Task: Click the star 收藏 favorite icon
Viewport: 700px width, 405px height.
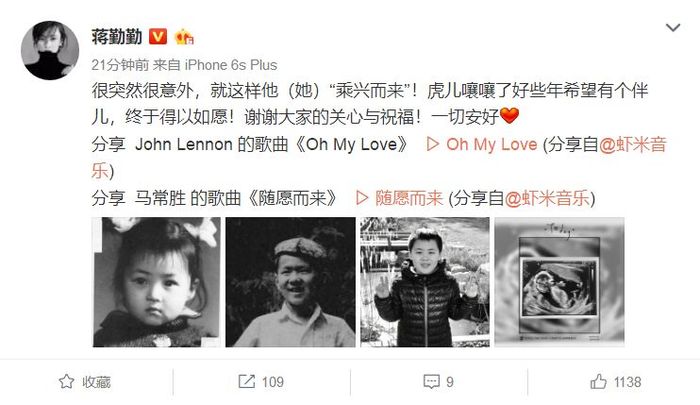Action: (x=67, y=382)
